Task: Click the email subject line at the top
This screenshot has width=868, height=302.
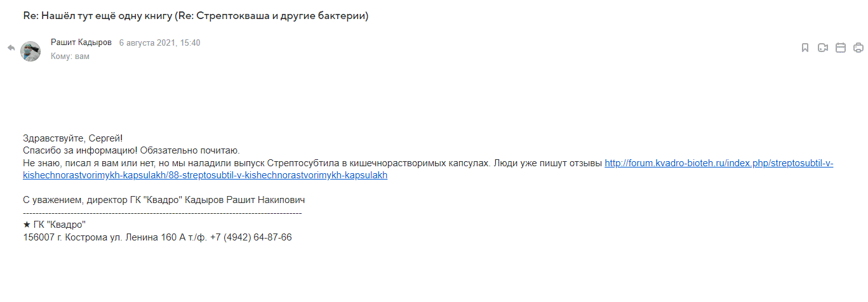Action: (196, 16)
